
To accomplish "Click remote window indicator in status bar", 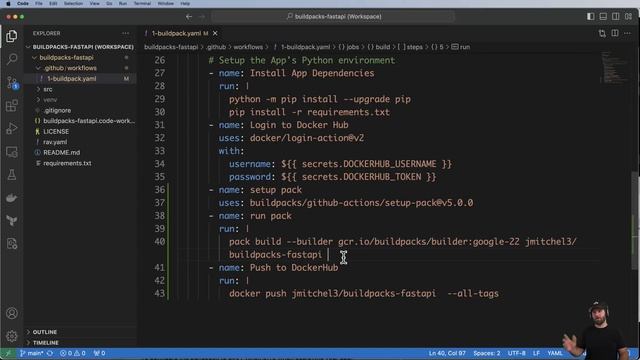I will pyautogui.click(x=7, y=353).
